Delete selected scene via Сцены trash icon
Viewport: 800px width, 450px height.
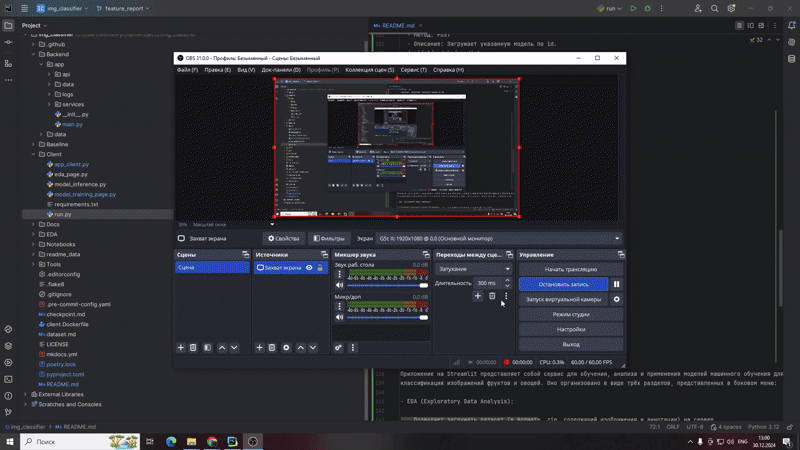pos(193,347)
